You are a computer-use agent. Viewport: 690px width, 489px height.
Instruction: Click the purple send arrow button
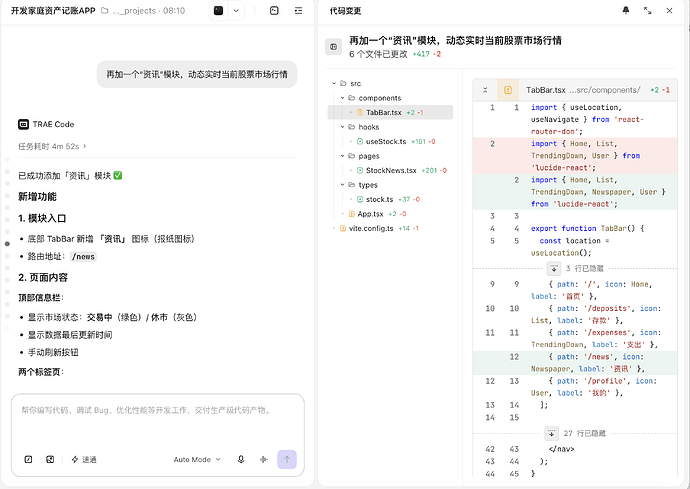287,460
